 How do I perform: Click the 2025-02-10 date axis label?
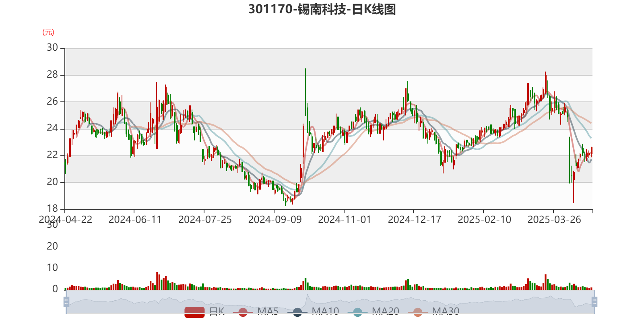(x=484, y=220)
